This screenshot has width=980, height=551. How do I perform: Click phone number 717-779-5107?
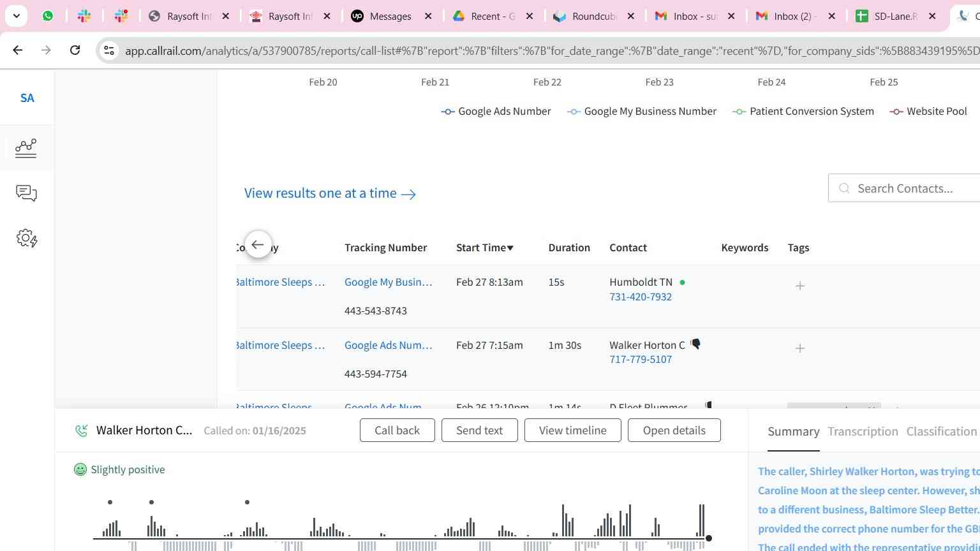point(640,359)
